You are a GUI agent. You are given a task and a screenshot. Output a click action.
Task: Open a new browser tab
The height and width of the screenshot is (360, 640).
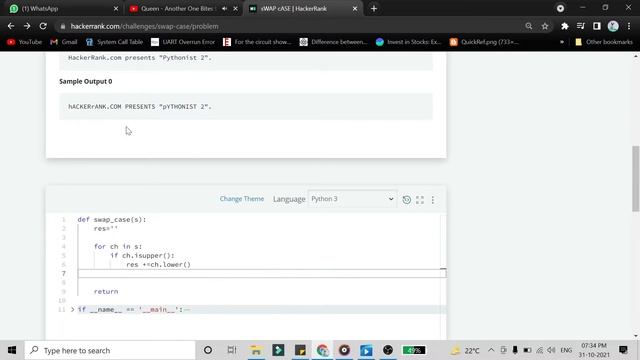tap(374, 9)
